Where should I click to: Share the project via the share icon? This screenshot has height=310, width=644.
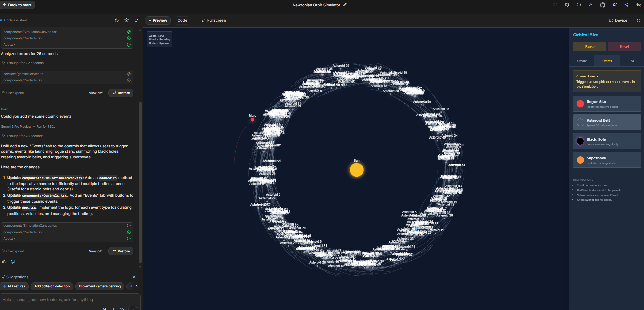[x=626, y=5]
